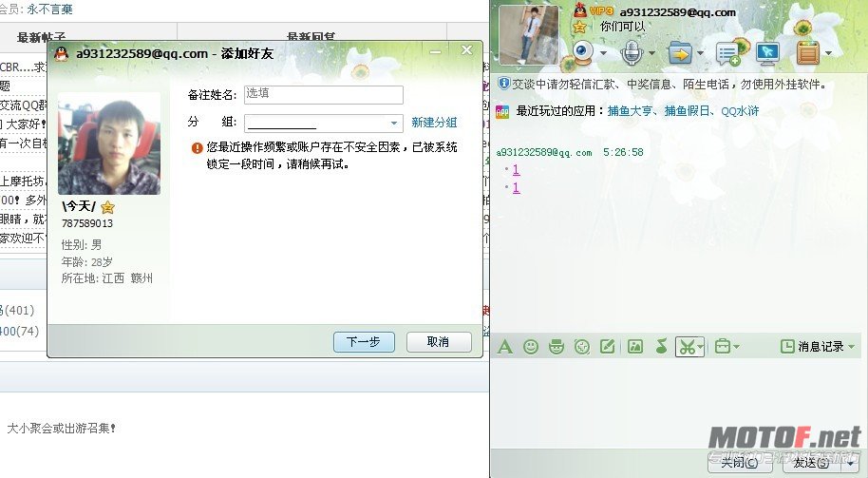Screen dimensions: 868x478
Task: Click the first "1" link in chat message
Action: point(516,170)
